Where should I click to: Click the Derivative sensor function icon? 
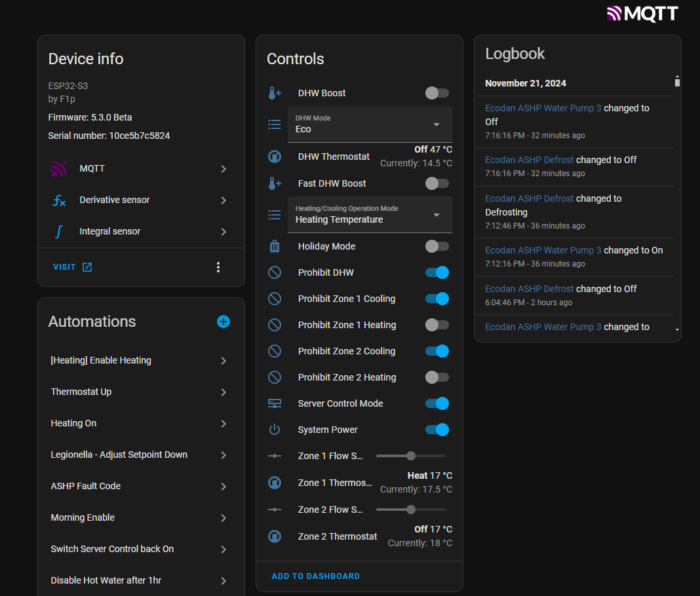point(59,200)
